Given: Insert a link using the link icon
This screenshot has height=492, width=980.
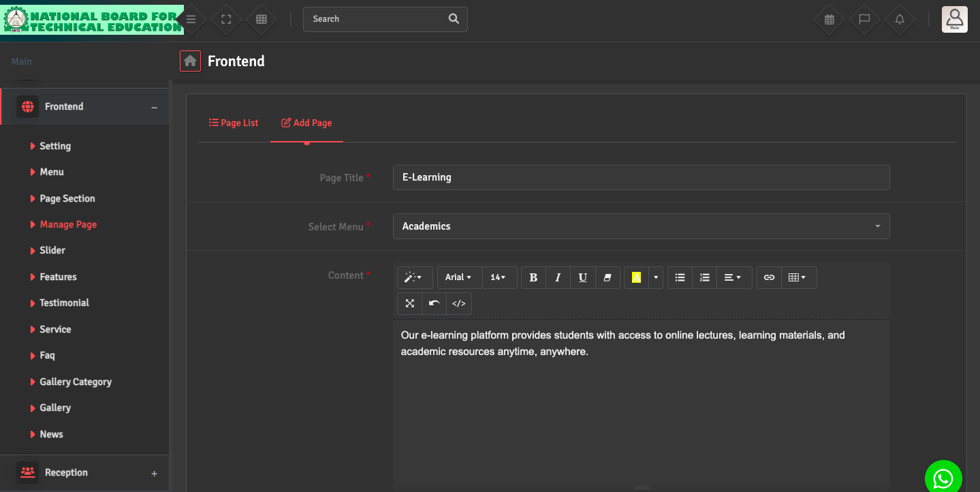Looking at the screenshot, I should (x=769, y=277).
